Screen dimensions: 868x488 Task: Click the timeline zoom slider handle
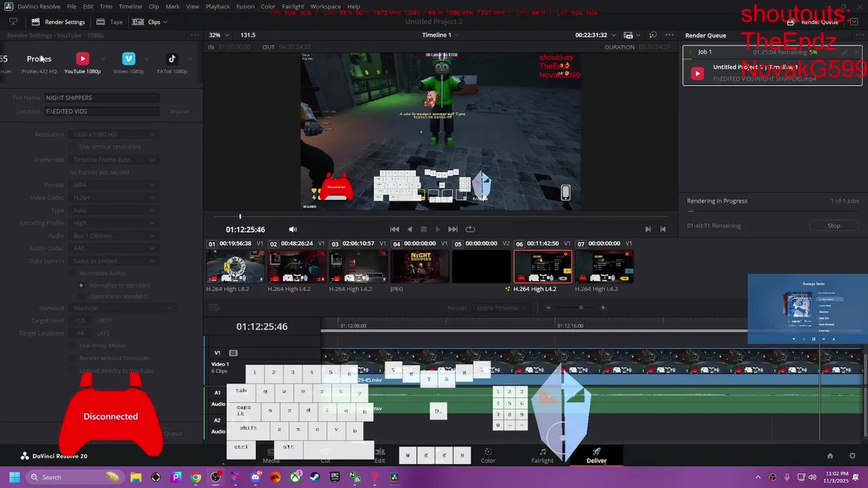point(580,308)
